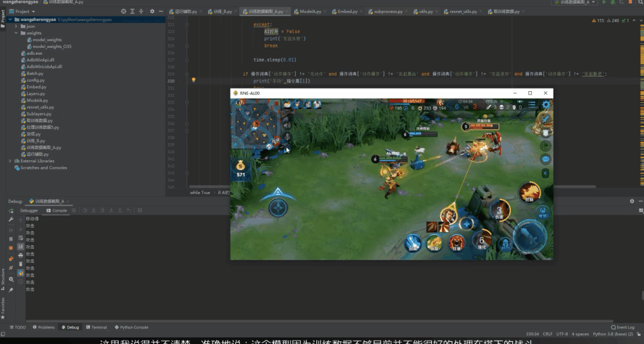Image resolution: width=644 pixels, height=344 pixels.
Task: Expand the json folder in project tree
Action: click(16, 26)
